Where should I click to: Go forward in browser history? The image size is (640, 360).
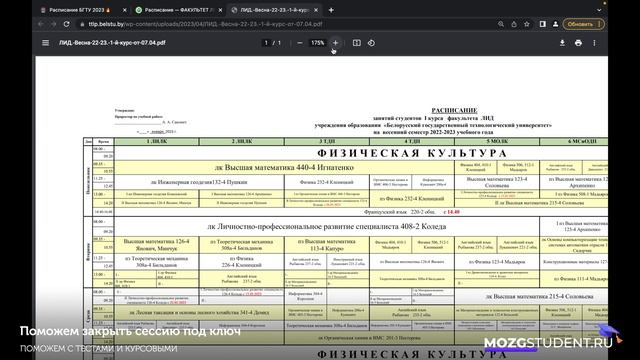53,24
